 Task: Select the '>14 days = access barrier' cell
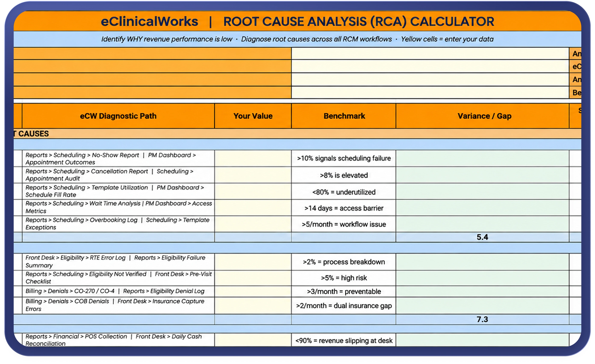pos(344,208)
